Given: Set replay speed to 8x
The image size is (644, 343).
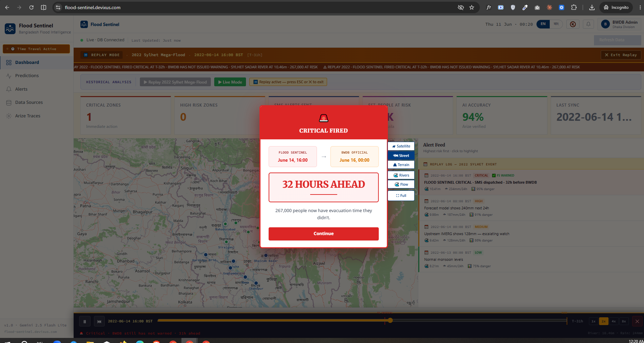Looking at the screenshot, I should tap(624, 321).
